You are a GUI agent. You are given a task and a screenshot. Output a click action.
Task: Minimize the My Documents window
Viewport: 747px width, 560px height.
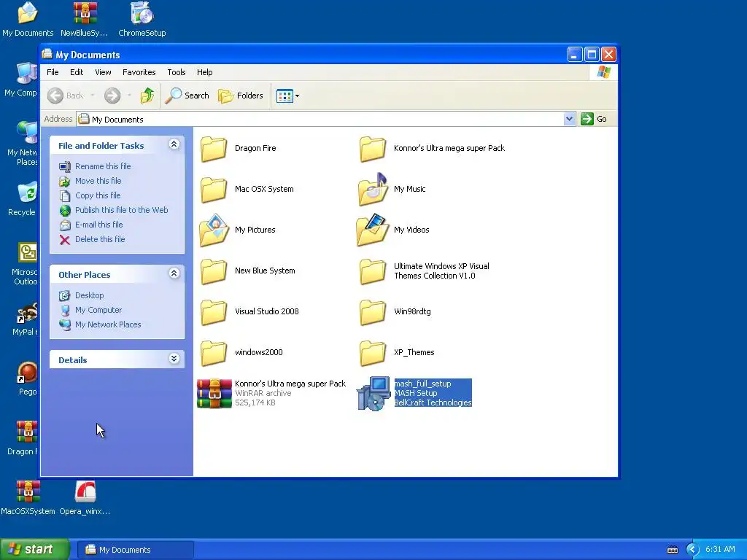click(575, 55)
